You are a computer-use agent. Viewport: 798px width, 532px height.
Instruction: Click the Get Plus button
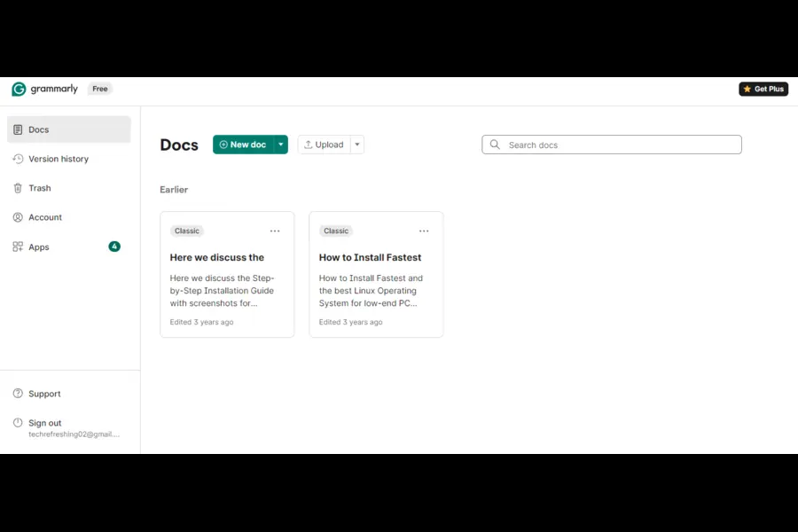click(x=763, y=89)
